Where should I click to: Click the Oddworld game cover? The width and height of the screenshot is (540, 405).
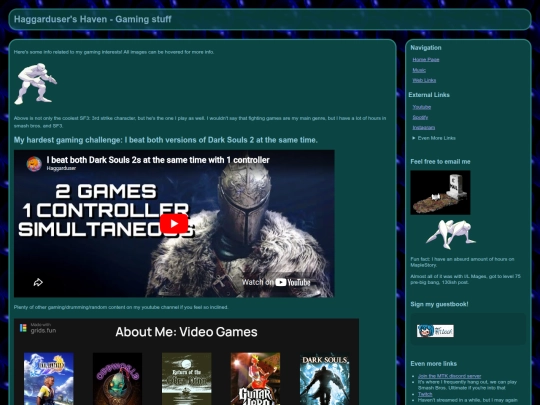[x=117, y=378]
